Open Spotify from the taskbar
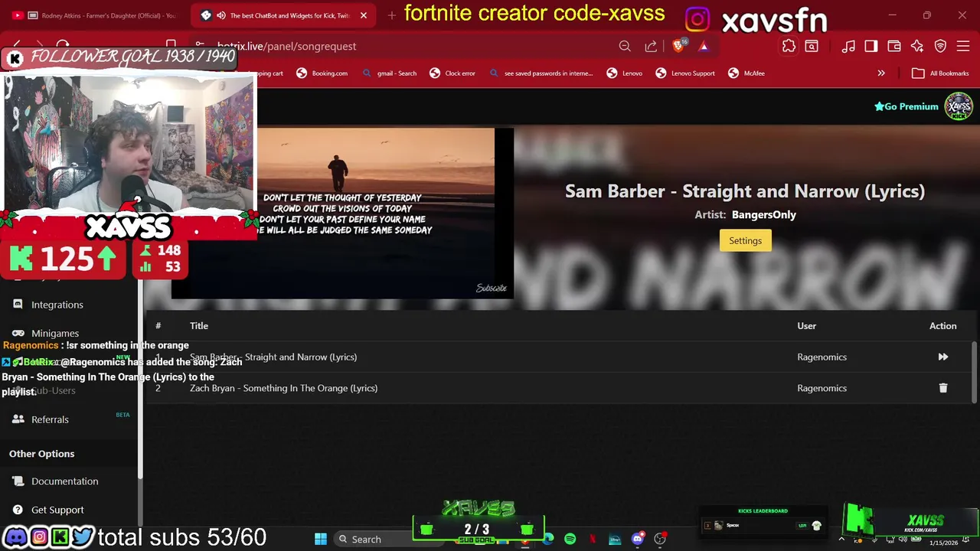 click(570, 539)
